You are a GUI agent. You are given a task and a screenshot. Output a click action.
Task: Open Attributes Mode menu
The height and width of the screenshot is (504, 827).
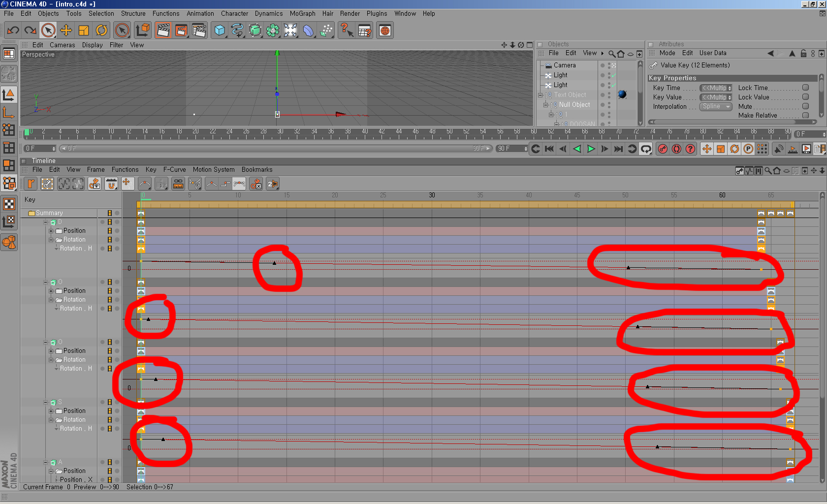pos(667,53)
